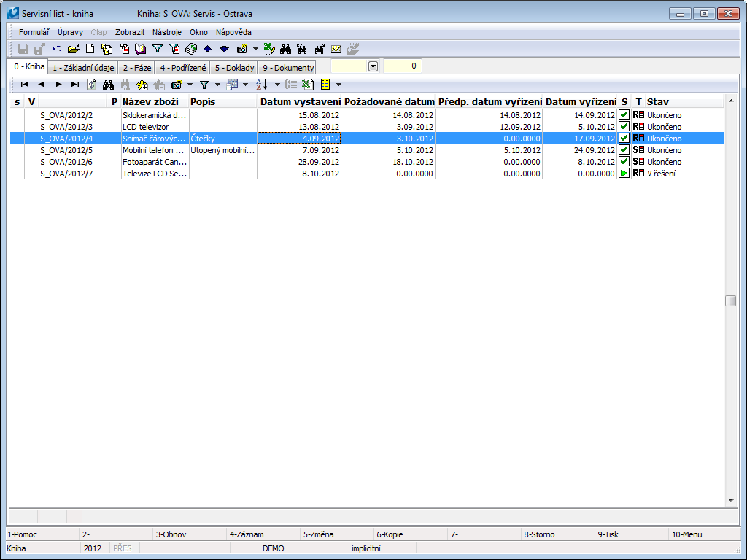Click the green check status for S_OVA/2012/3
This screenshot has width=747, height=560.
[624, 127]
